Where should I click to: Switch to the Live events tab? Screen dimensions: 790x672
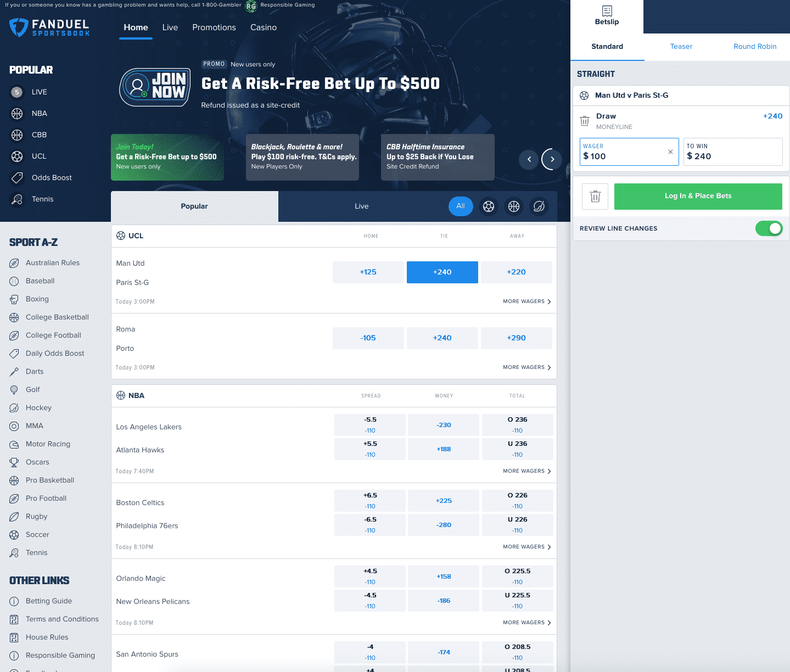(x=362, y=206)
